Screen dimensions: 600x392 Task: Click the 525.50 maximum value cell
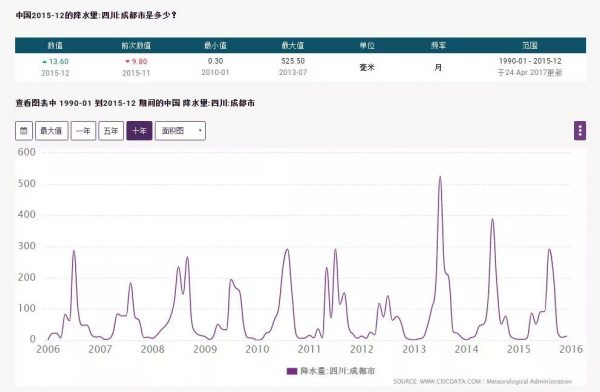(293, 61)
